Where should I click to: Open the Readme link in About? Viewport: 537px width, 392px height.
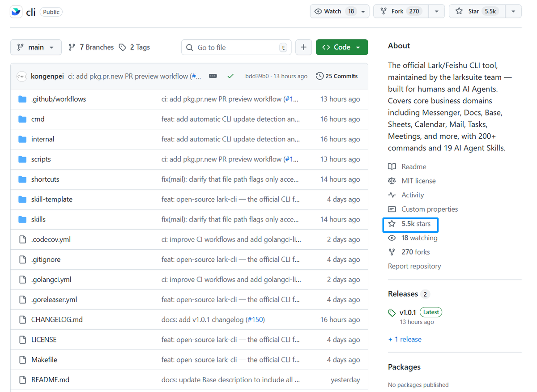[413, 166]
